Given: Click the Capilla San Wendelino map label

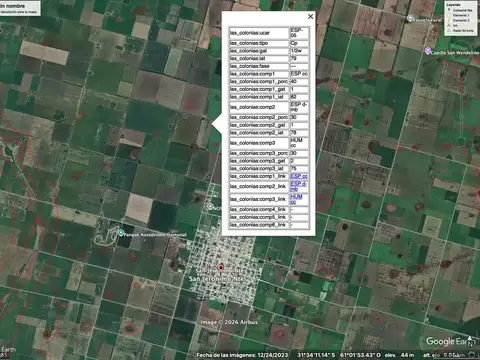Looking at the screenshot, I should (x=455, y=53).
